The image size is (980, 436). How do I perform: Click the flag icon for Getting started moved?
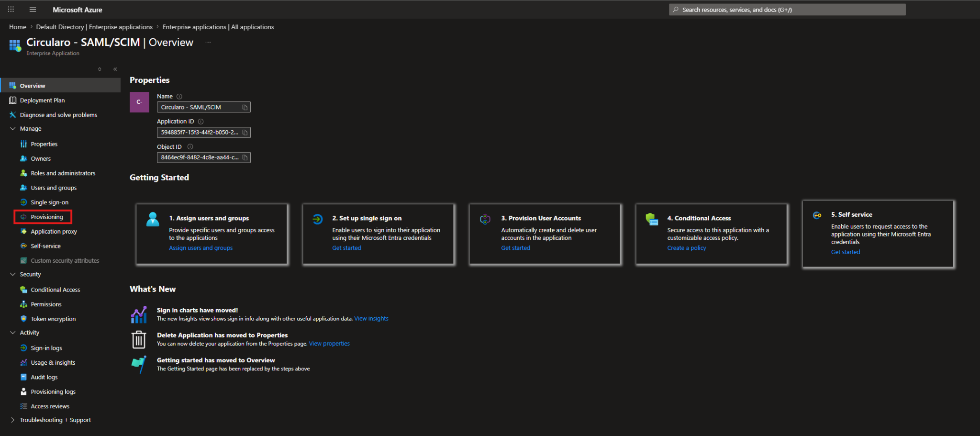point(139,365)
